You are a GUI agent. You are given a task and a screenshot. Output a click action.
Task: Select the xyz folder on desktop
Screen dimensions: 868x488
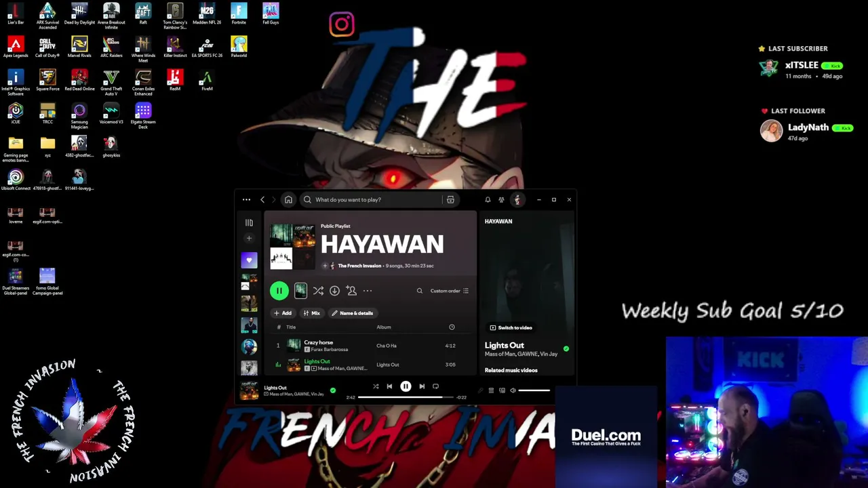[47, 146]
